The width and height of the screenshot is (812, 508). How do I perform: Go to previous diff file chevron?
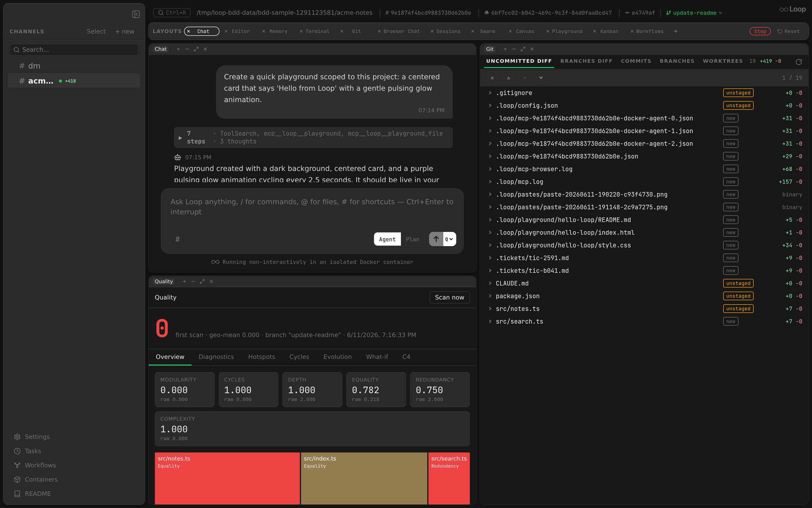click(x=525, y=78)
